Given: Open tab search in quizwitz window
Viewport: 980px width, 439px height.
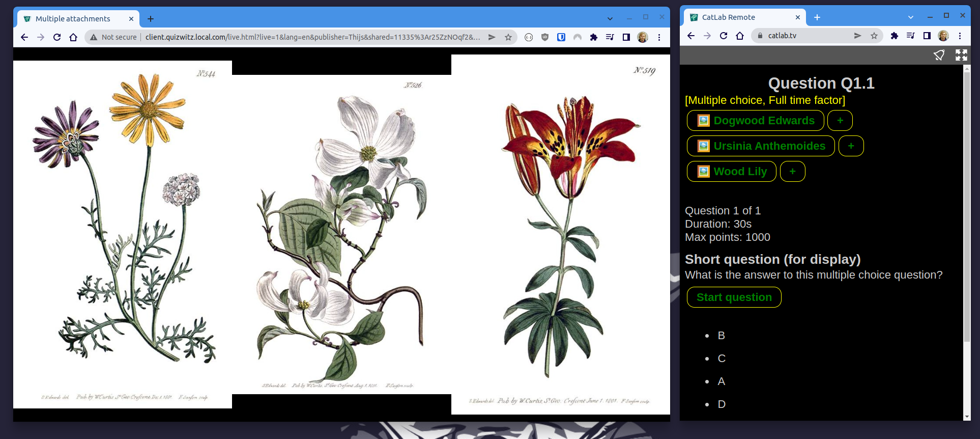Looking at the screenshot, I should 610,19.
